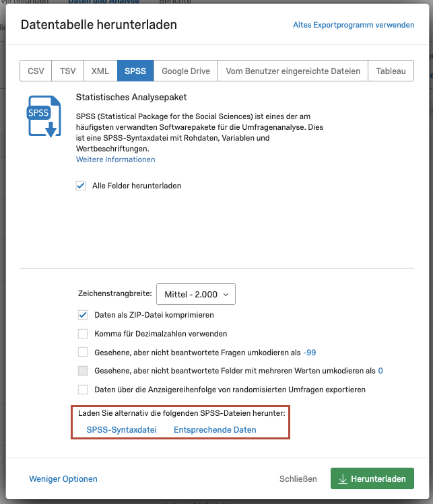Viewport: 433px width, 504px height.
Task: Select the CSV export tab
Action: 36,71
